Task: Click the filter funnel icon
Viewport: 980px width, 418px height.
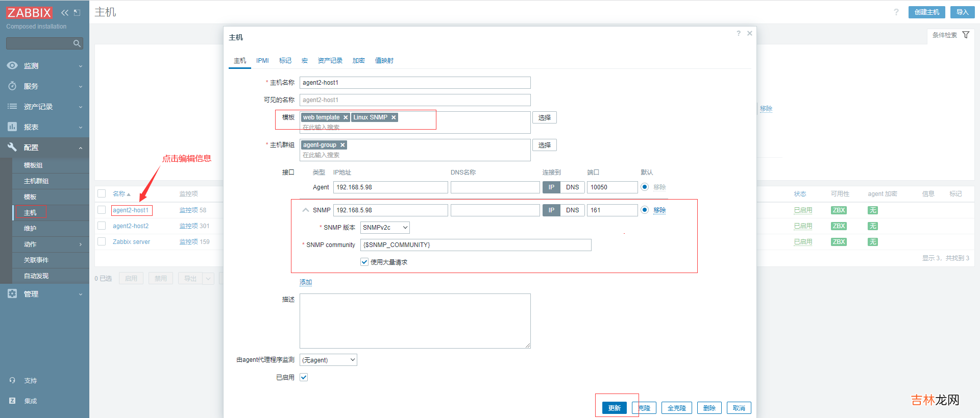Action: pos(966,35)
